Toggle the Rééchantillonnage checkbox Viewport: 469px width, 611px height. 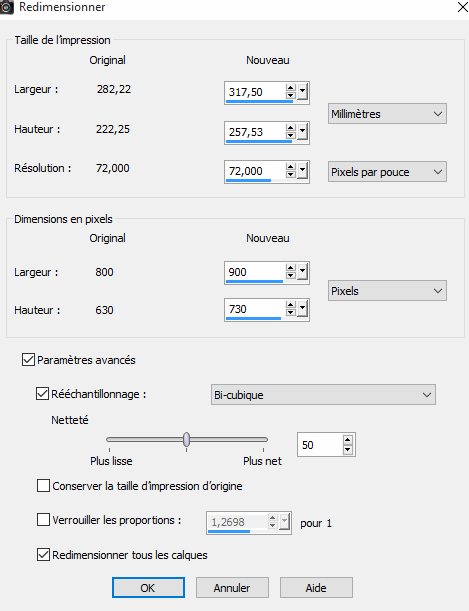click(x=42, y=394)
